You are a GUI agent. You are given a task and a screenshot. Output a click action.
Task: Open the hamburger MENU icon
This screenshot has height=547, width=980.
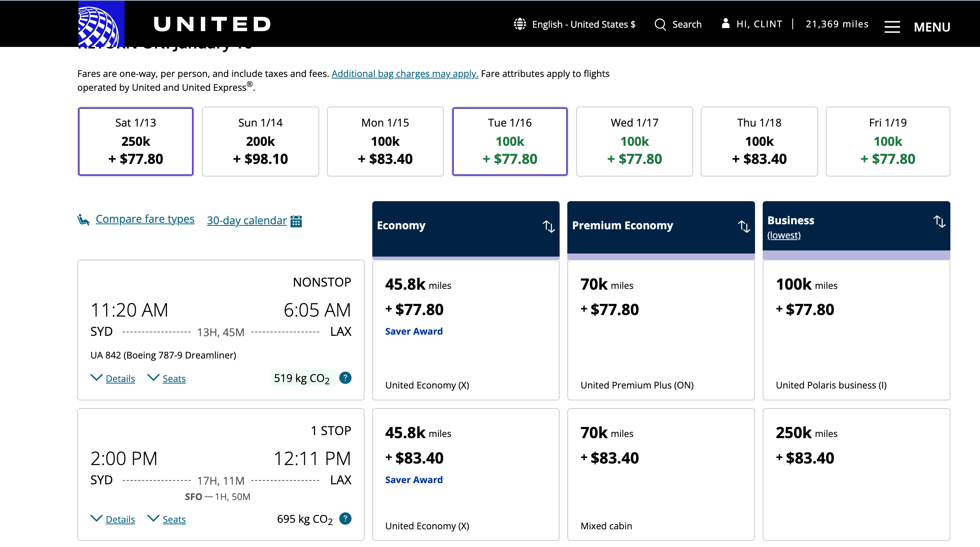click(x=892, y=27)
